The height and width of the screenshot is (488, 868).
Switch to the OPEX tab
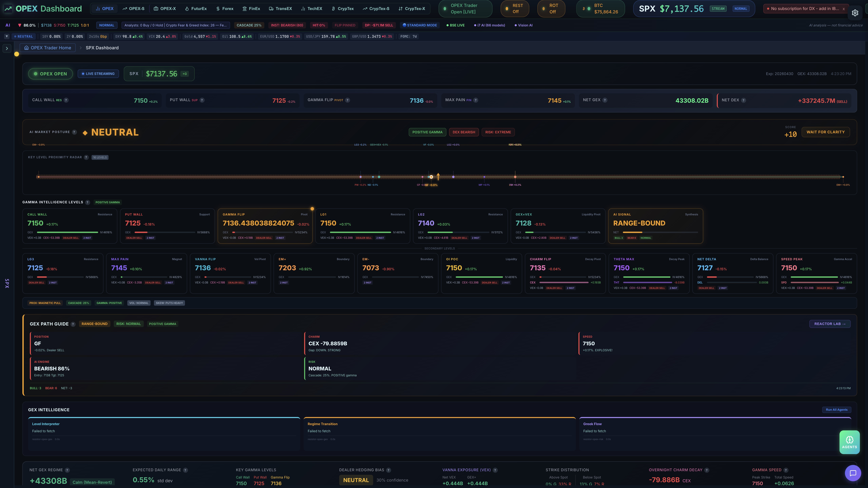tap(104, 9)
